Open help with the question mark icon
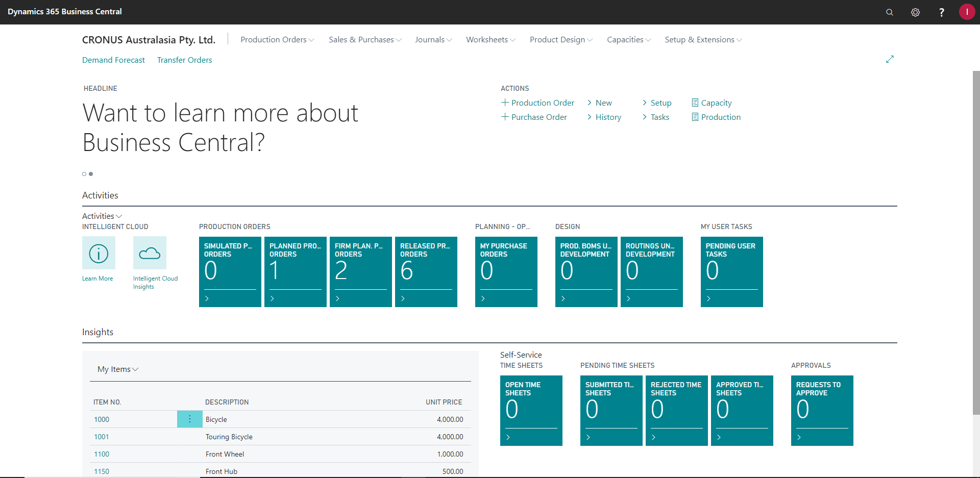Viewport: 980px width, 478px height. coord(942,12)
